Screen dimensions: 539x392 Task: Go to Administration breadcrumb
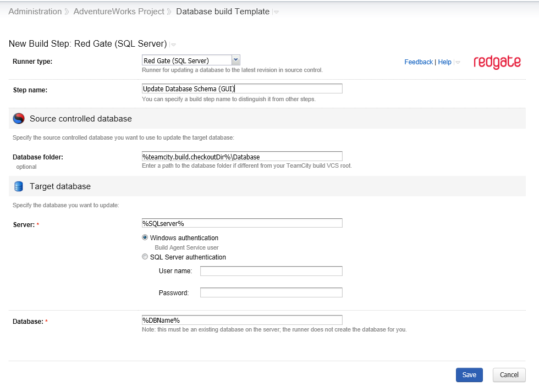click(x=35, y=12)
